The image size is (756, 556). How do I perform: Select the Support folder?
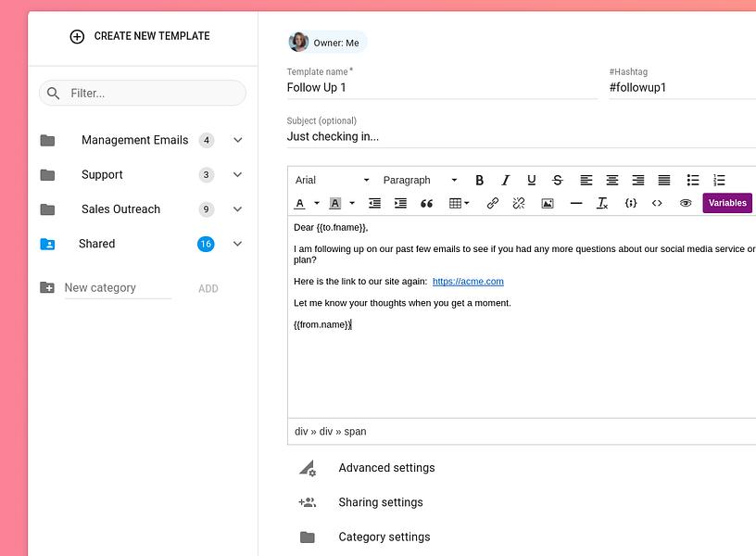[x=102, y=175]
